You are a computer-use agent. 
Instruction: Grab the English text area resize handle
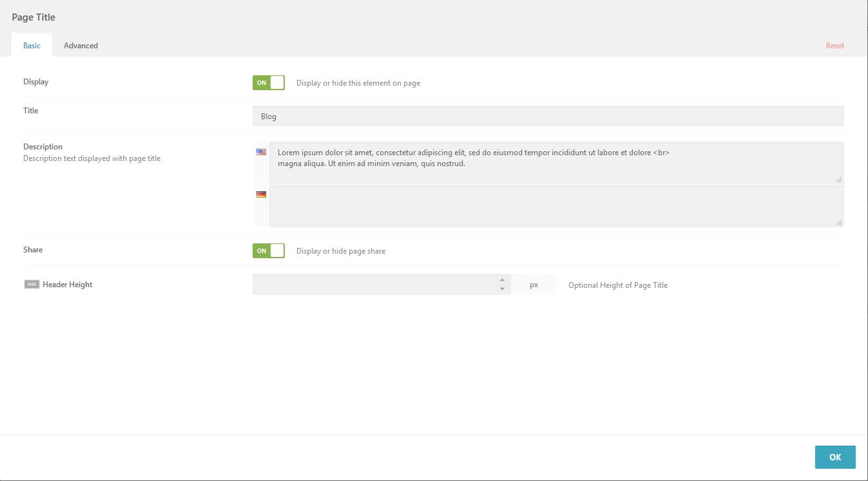pos(838,179)
